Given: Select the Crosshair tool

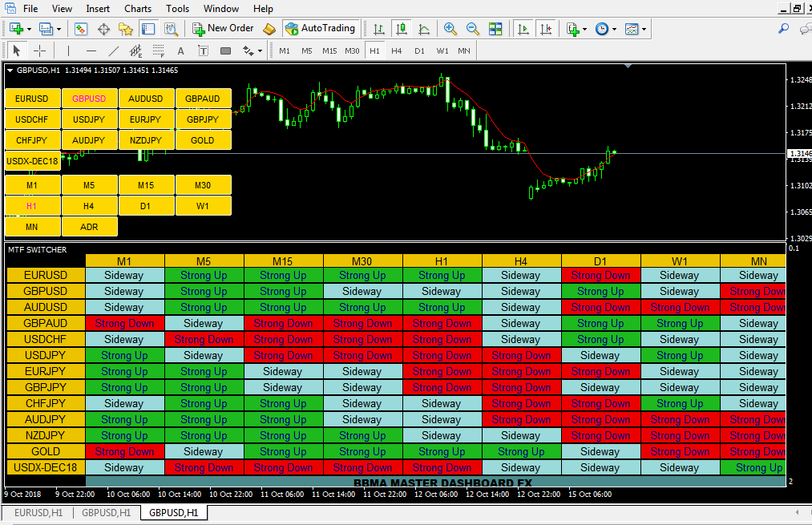Looking at the screenshot, I should point(39,50).
